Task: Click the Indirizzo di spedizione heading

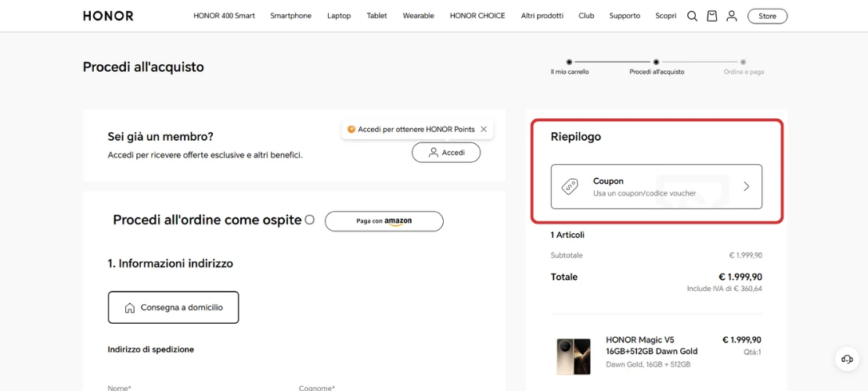Action: [x=150, y=350]
